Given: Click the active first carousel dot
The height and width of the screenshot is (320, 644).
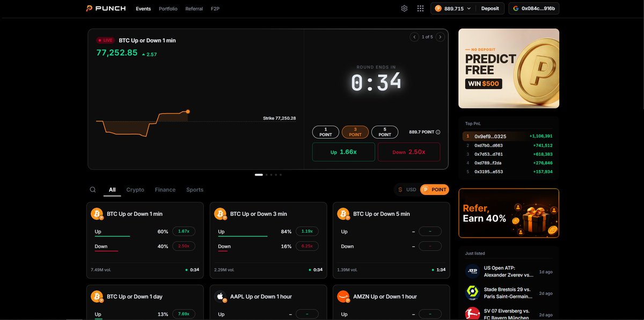Looking at the screenshot, I should point(259,174).
